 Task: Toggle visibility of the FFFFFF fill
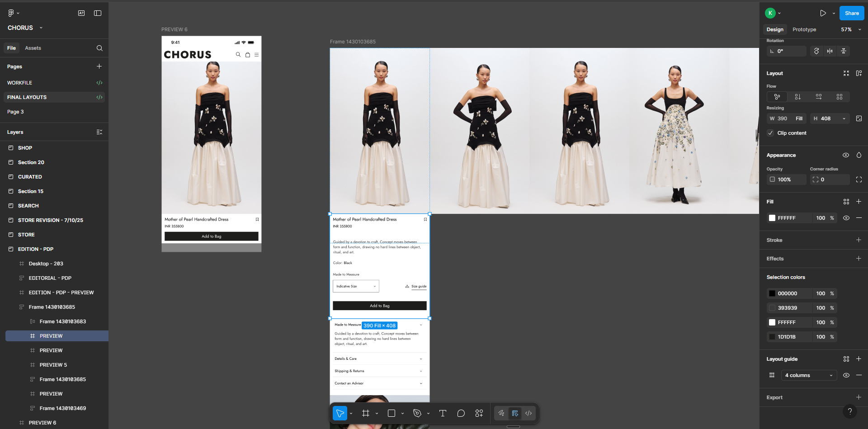(846, 218)
